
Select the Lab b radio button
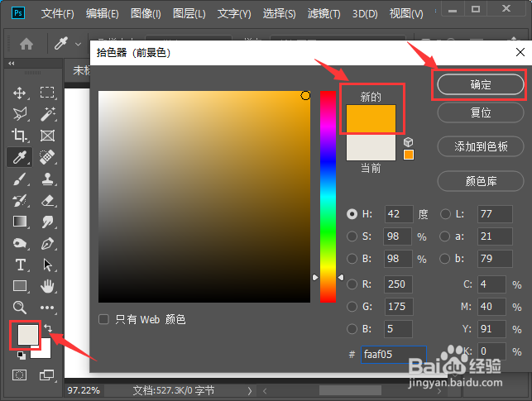tap(445, 259)
